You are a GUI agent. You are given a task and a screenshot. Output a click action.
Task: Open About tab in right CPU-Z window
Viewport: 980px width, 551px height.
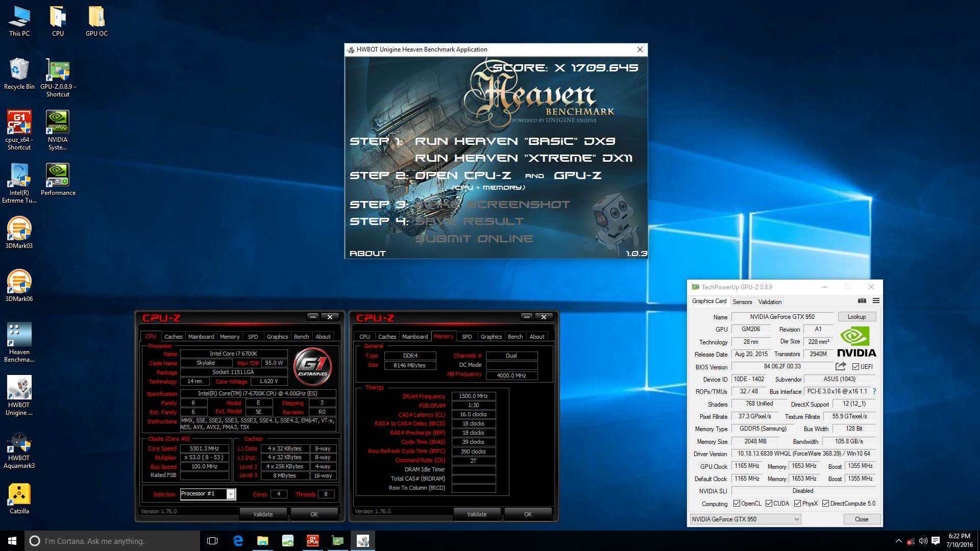(536, 337)
